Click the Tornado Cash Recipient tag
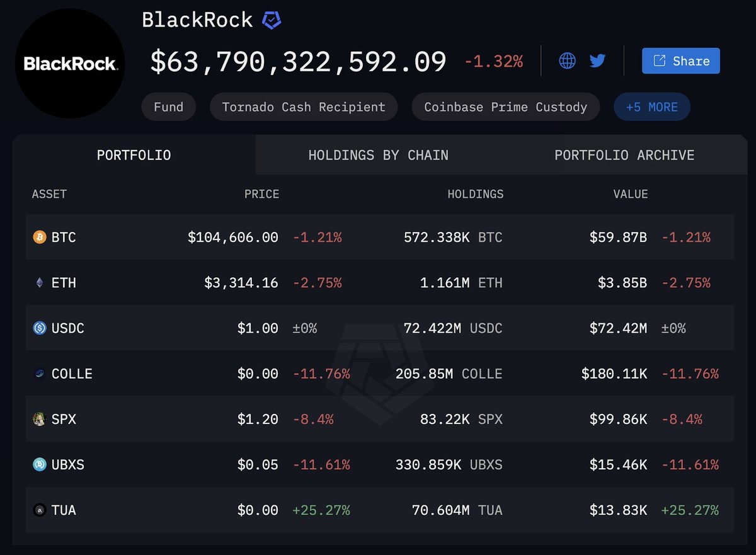Image resolution: width=756 pixels, height=555 pixels. (303, 107)
